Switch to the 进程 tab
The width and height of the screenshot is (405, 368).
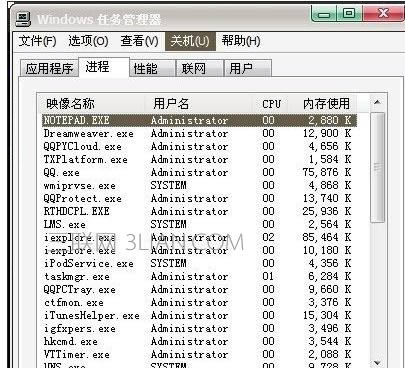[104, 67]
